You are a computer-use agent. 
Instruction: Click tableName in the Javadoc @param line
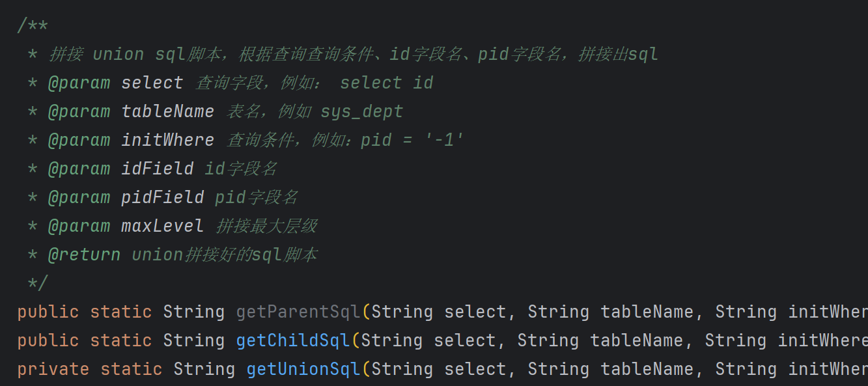click(x=168, y=111)
